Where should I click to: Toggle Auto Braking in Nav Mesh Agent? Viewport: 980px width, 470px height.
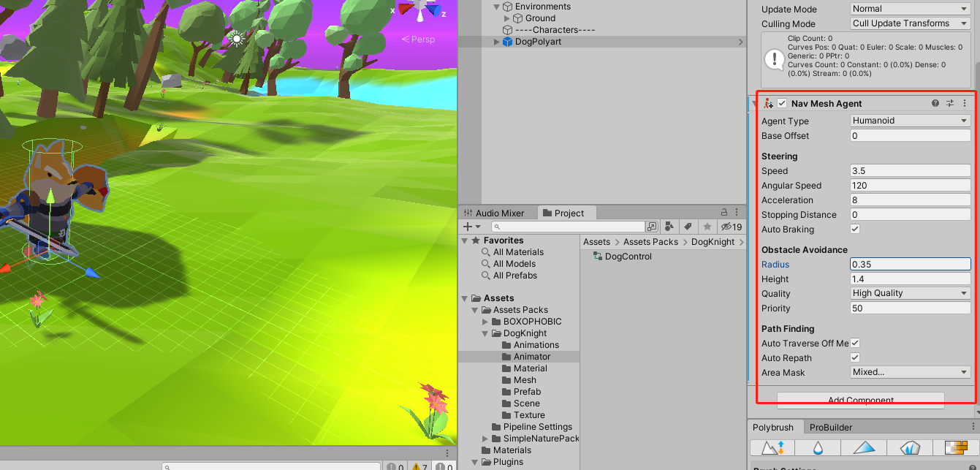[x=854, y=229]
